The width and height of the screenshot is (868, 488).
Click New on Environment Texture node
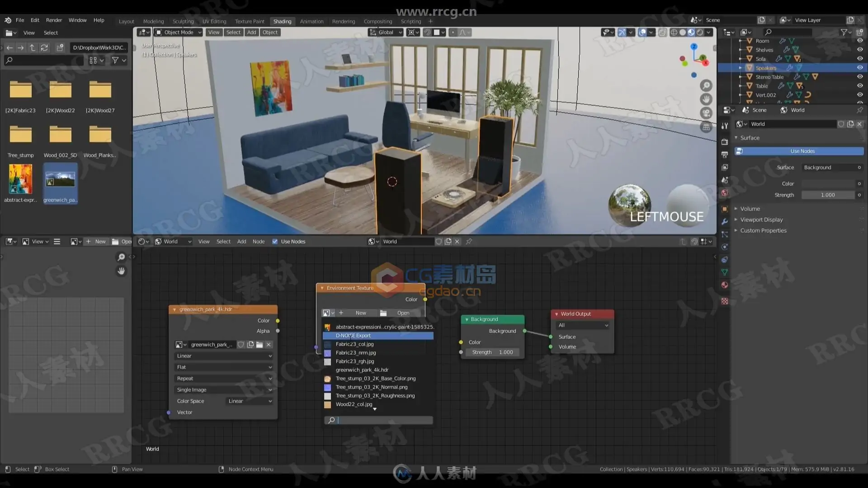coord(356,313)
